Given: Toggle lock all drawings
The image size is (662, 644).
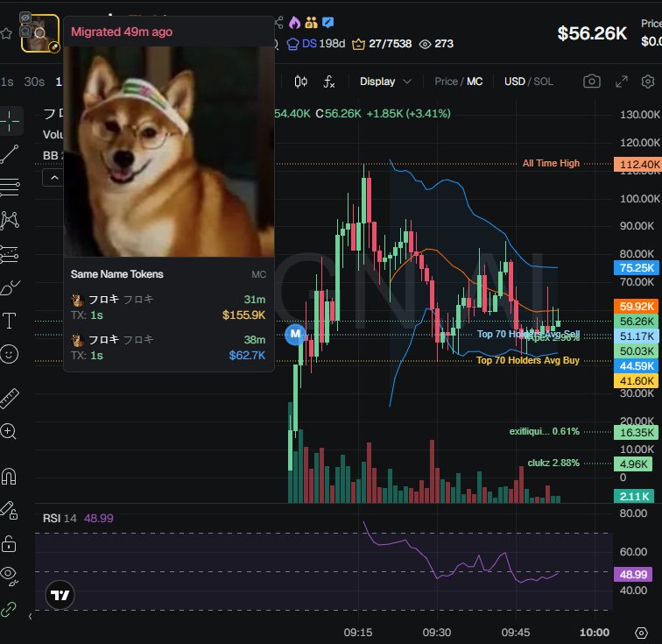Looking at the screenshot, I should [x=9, y=543].
